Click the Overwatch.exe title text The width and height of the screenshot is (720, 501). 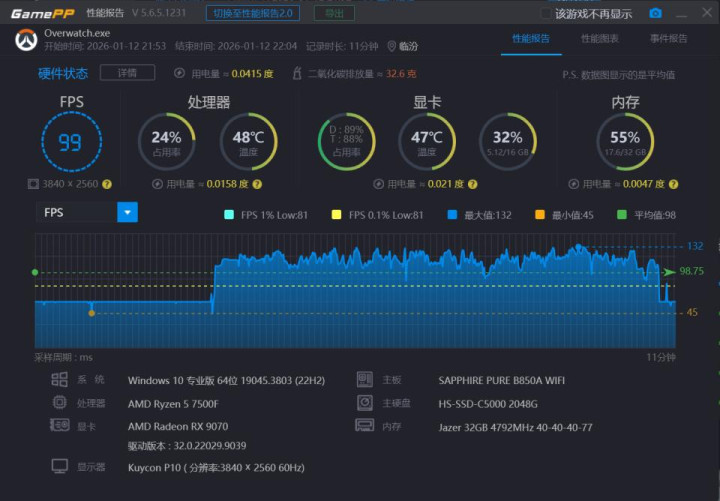(x=77, y=33)
